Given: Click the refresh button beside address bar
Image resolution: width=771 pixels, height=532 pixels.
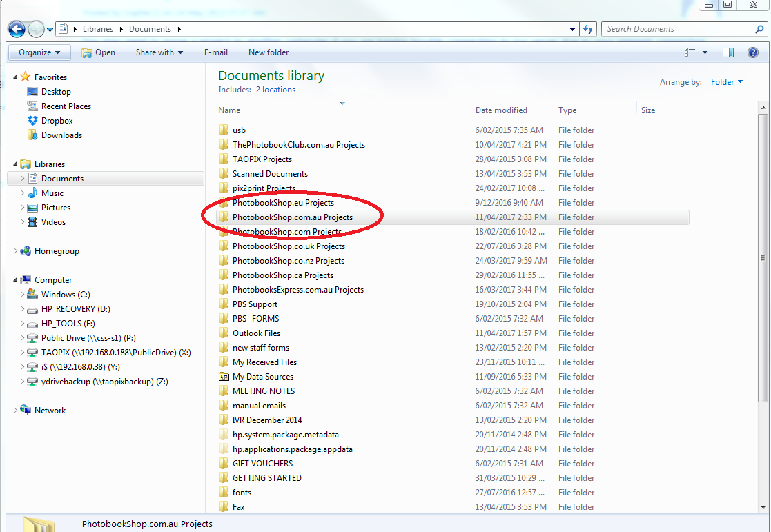Looking at the screenshot, I should point(588,29).
